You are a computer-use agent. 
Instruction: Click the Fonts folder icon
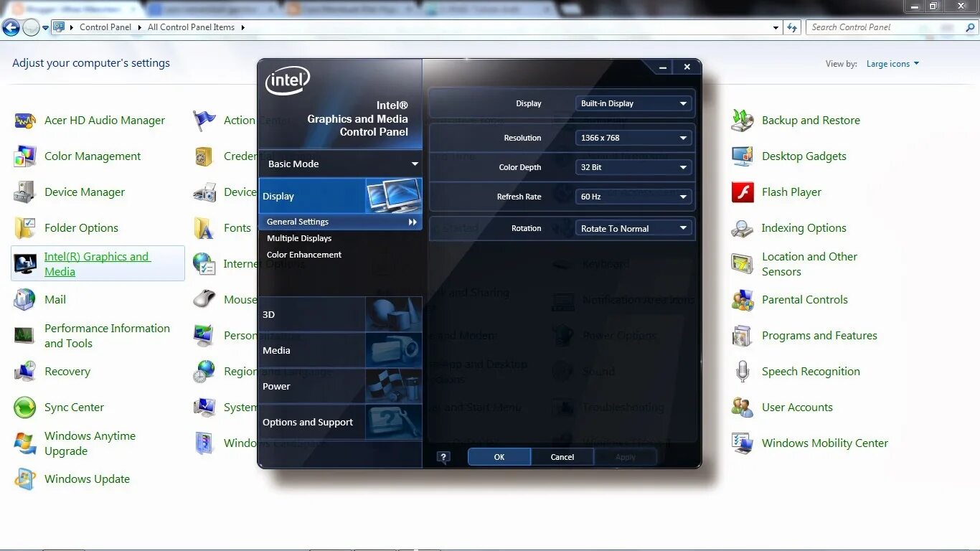pyautogui.click(x=204, y=228)
